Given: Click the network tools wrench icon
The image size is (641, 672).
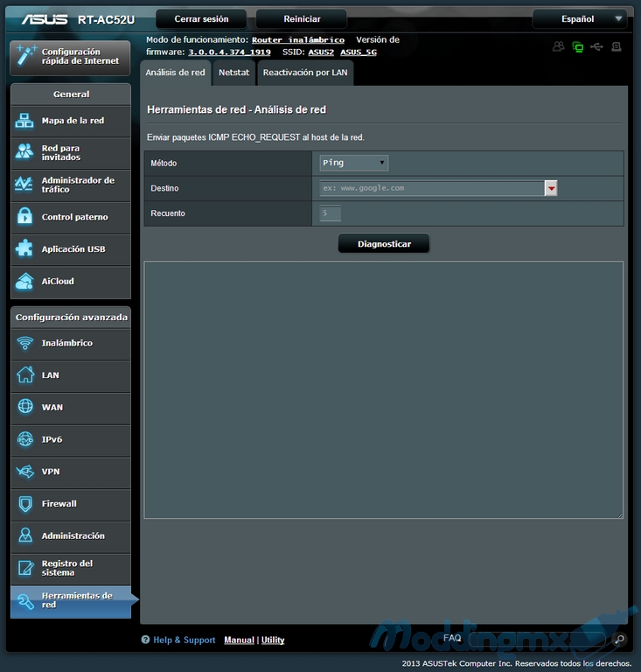Looking at the screenshot, I should click(x=25, y=601).
